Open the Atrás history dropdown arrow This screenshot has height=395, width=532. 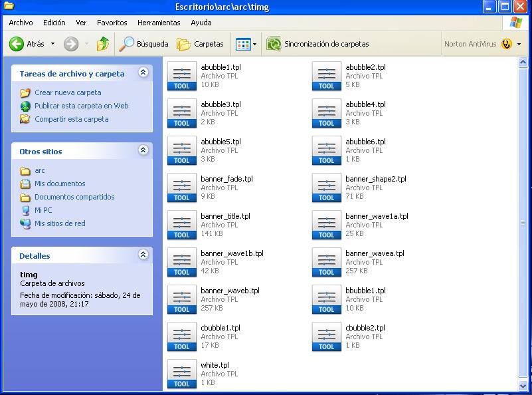53,45
